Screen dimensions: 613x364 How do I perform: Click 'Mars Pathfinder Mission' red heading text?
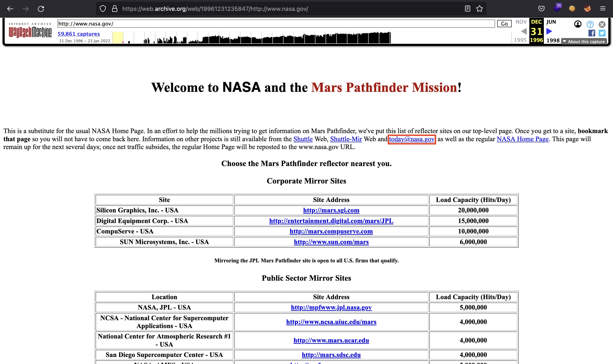[384, 87]
